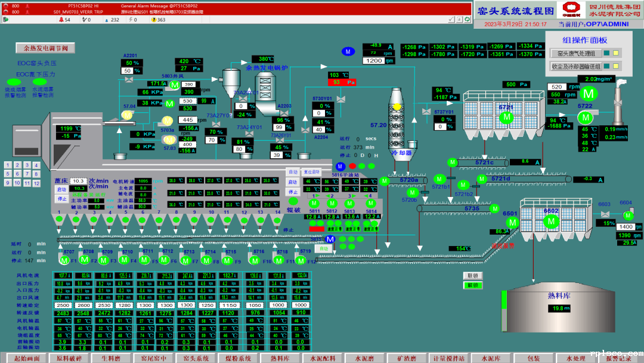Select the 5721 dust collector motor
Screen dimensions: 644x363
click(x=507, y=118)
